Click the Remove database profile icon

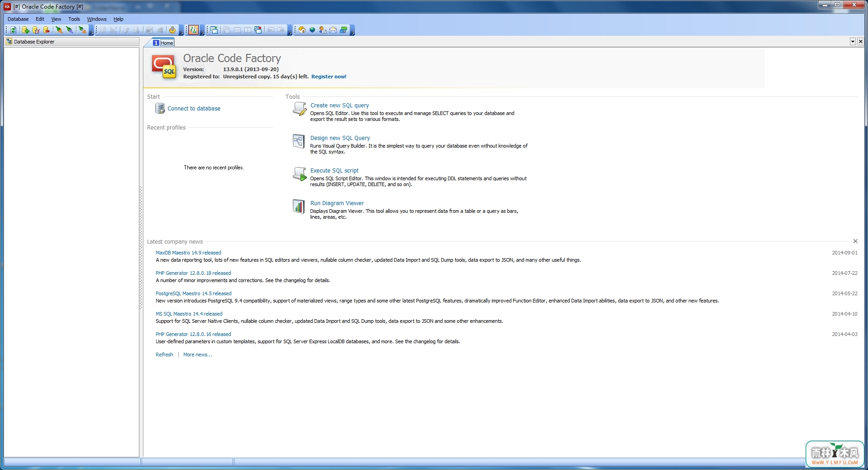pyautogui.click(x=46, y=30)
